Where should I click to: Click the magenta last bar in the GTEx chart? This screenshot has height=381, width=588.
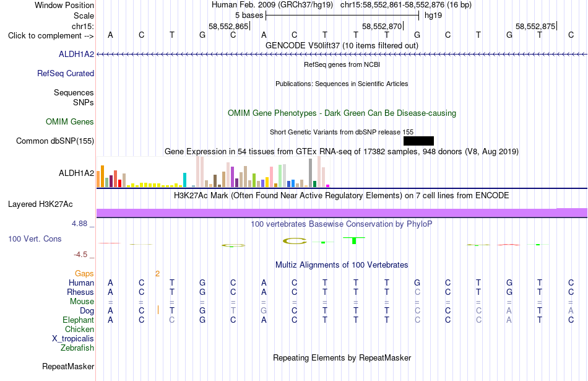pyautogui.click(x=328, y=186)
